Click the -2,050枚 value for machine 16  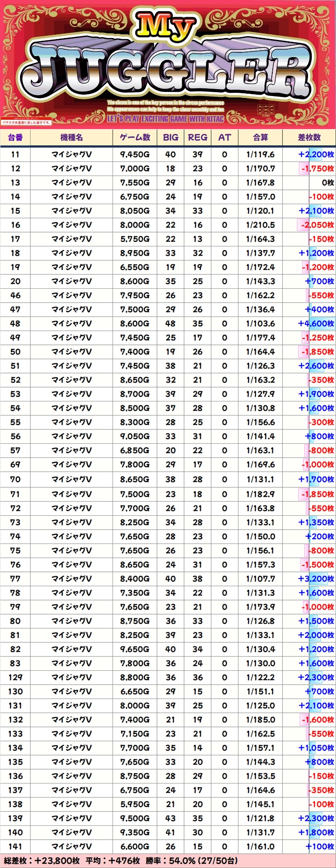[317, 225]
